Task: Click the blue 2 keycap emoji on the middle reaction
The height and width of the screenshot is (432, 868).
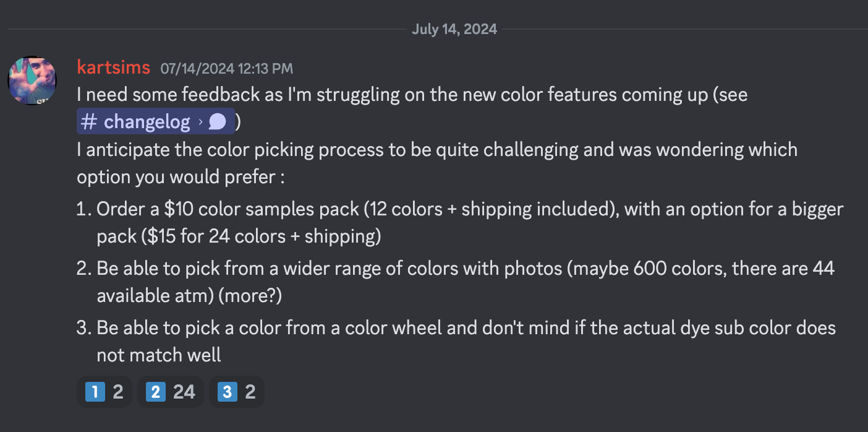Action: click(155, 391)
